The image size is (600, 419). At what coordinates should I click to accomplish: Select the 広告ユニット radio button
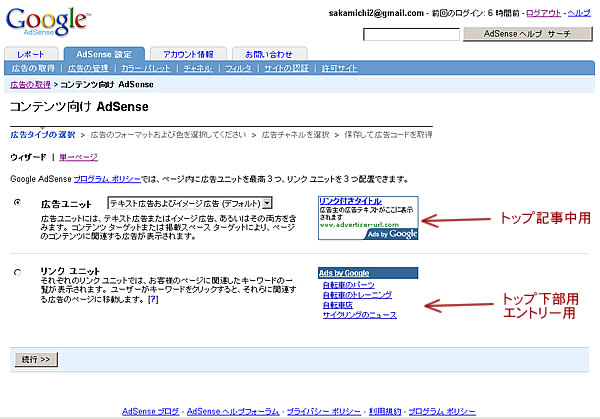[x=19, y=203]
